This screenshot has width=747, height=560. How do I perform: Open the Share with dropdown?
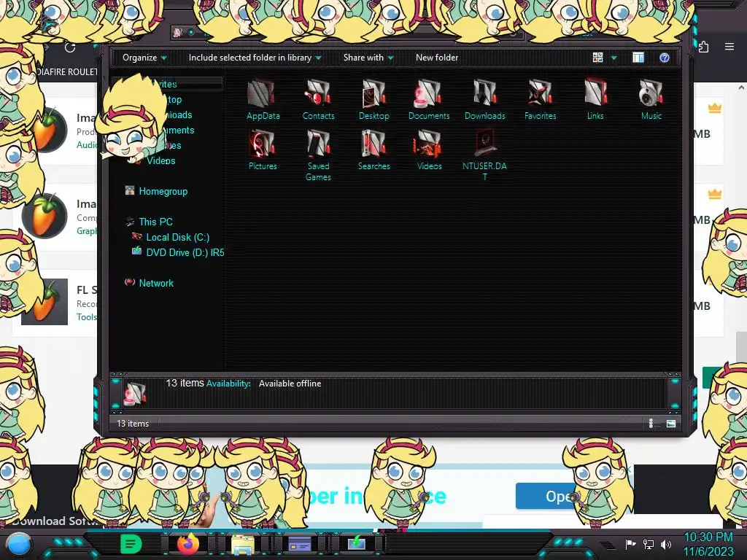tap(368, 58)
